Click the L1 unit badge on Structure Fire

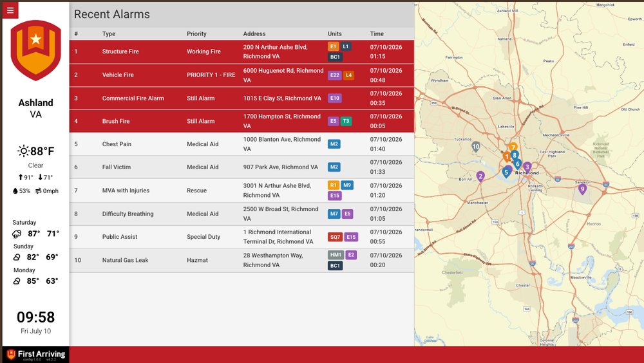tap(346, 46)
